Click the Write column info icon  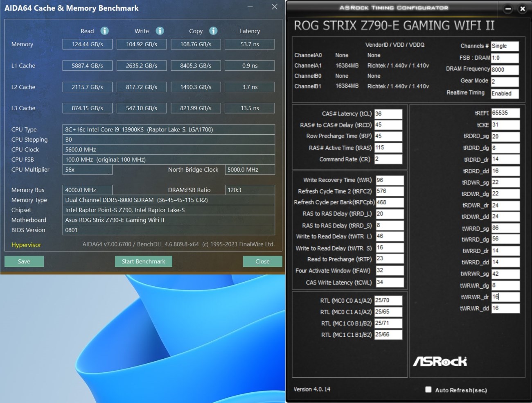pyautogui.click(x=160, y=31)
